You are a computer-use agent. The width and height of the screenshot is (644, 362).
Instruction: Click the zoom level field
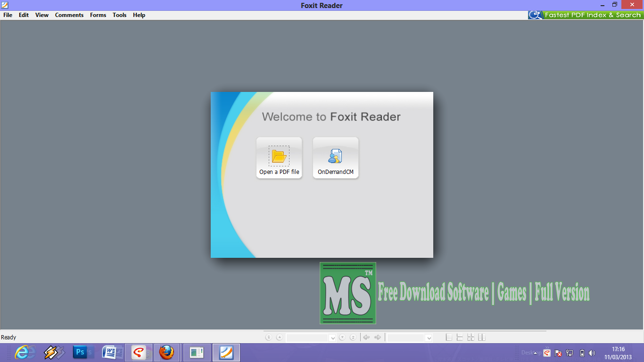406,338
